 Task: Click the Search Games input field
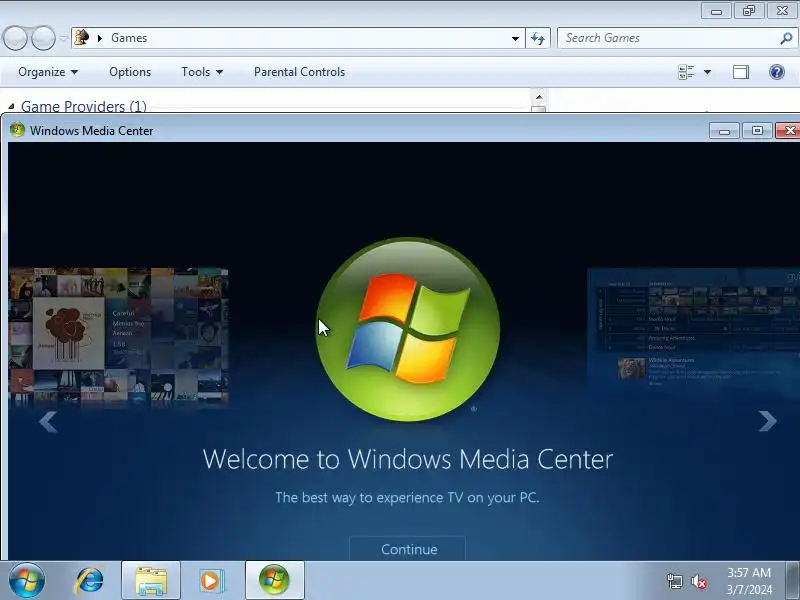pyautogui.click(x=668, y=38)
